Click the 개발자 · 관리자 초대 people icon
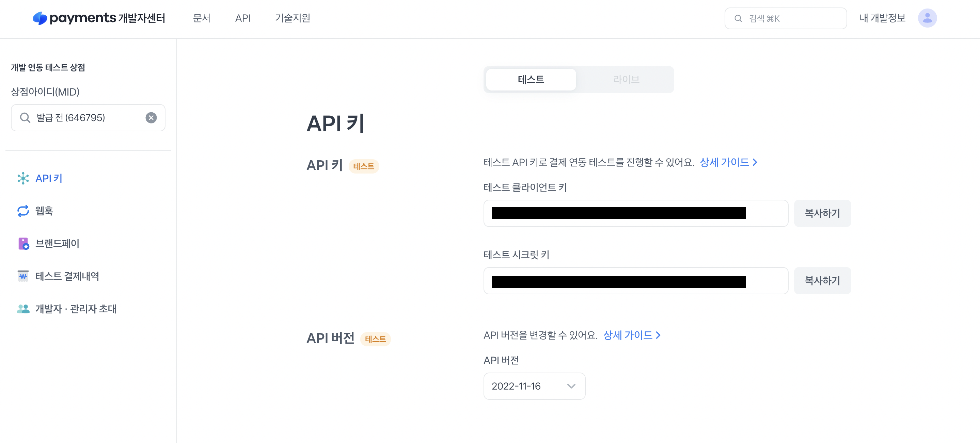This screenshot has height=443, width=980. (x=23, y=309)
